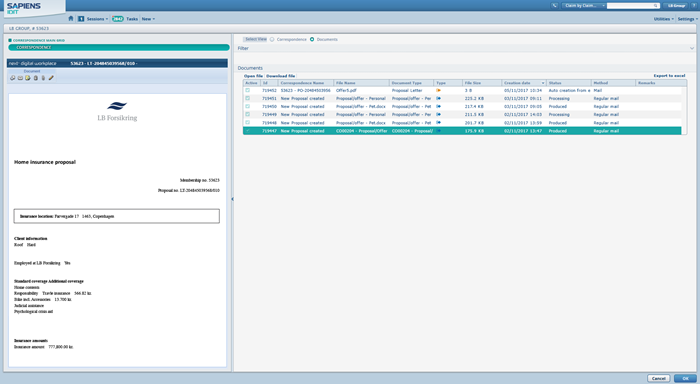Select row with ID 719451

coord(462,98)
